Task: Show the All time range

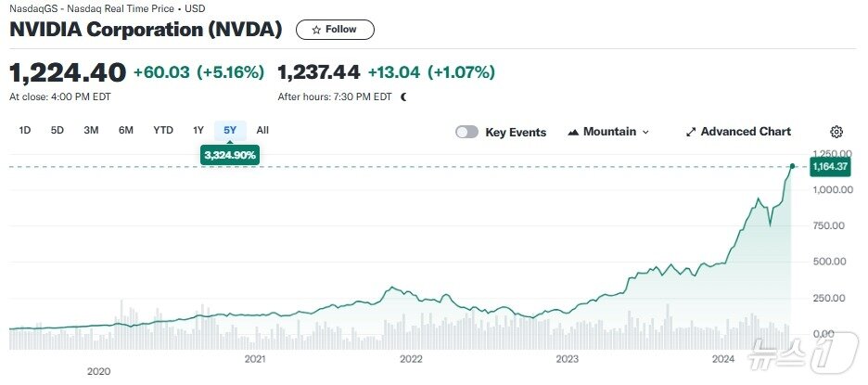Action: coord(262,130)
